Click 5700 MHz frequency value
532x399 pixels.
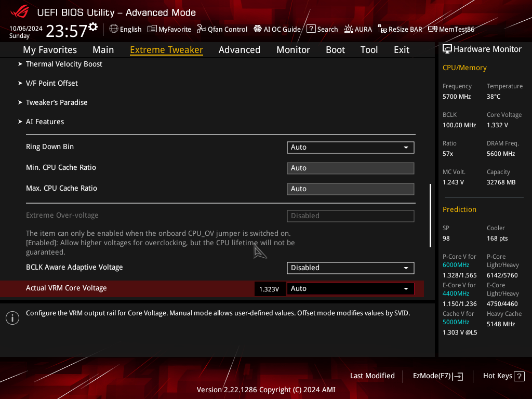(x=457, y=97)
